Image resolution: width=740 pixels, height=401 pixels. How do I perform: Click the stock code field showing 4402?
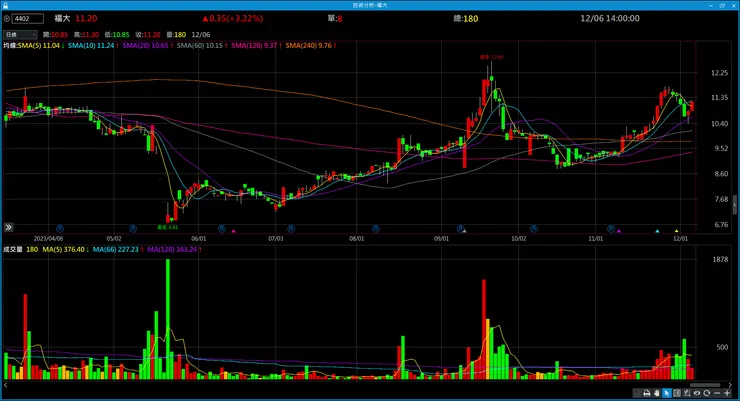coord(27,19)
